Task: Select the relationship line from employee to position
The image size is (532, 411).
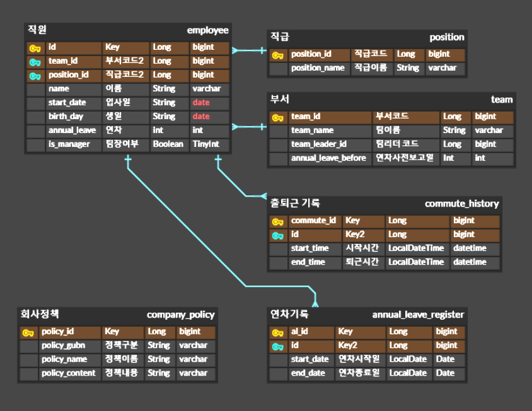Action: pos(250,50)
